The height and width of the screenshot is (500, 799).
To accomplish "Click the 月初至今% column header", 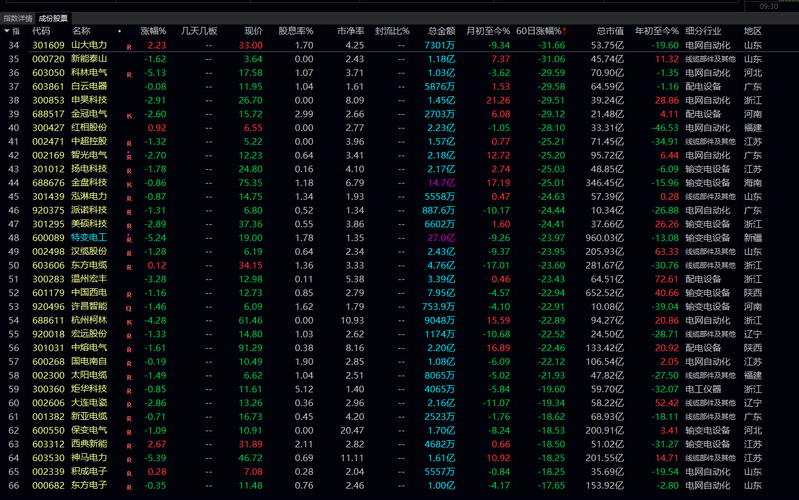I will 488,31.
